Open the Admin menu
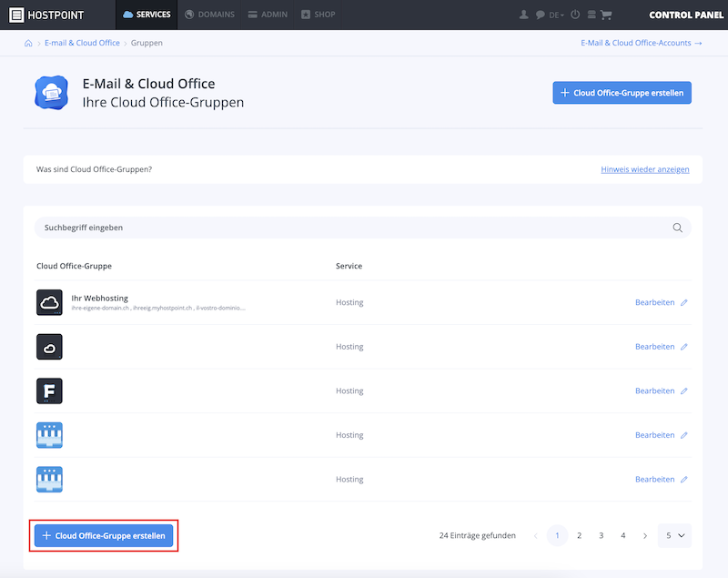This screenshot has width=728, height=578. point(268,15)
